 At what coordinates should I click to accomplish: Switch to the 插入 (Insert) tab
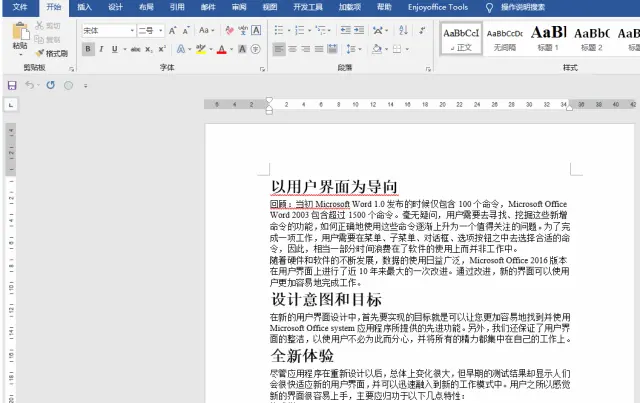[84, 7]
